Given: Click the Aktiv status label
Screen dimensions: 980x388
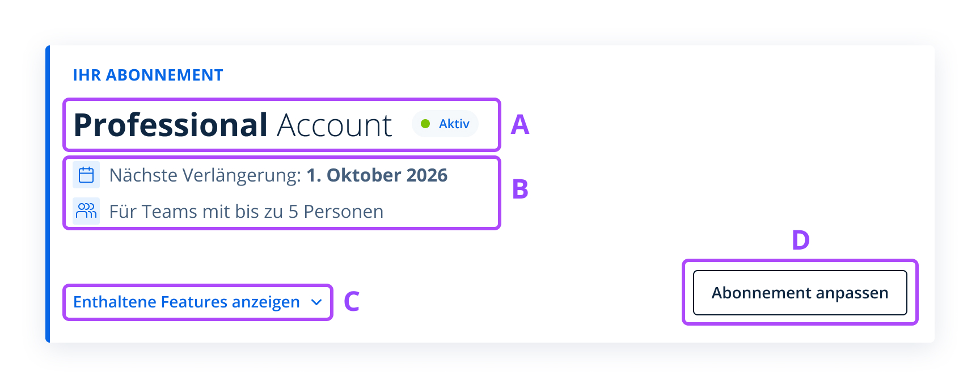Looking at the screenshot, I should point(454,124).
